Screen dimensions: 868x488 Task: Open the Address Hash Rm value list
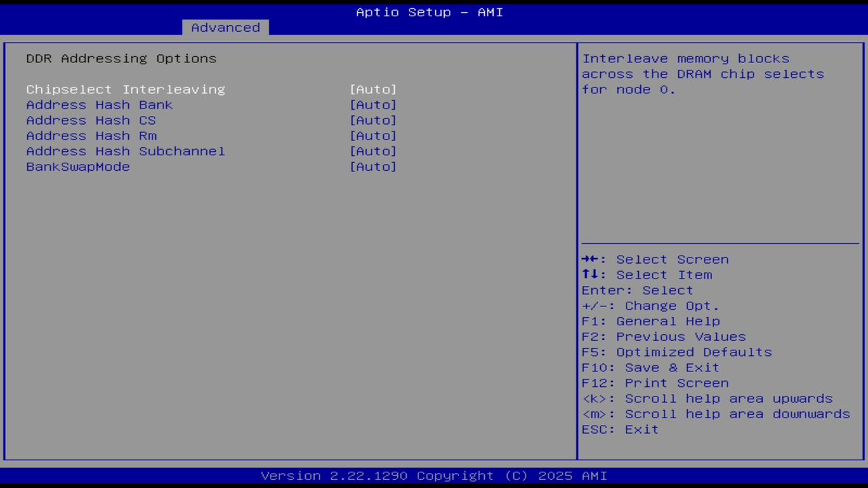tap(373, 136)
